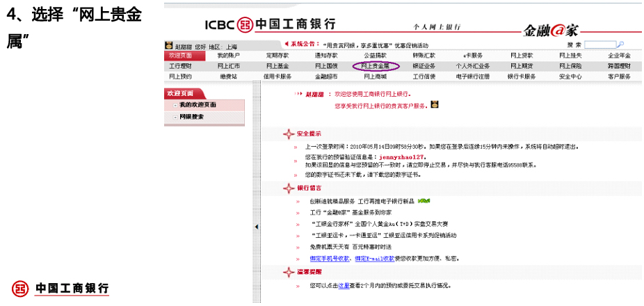
Task: Open 企业年金 menu
Action: coord(619,56)
